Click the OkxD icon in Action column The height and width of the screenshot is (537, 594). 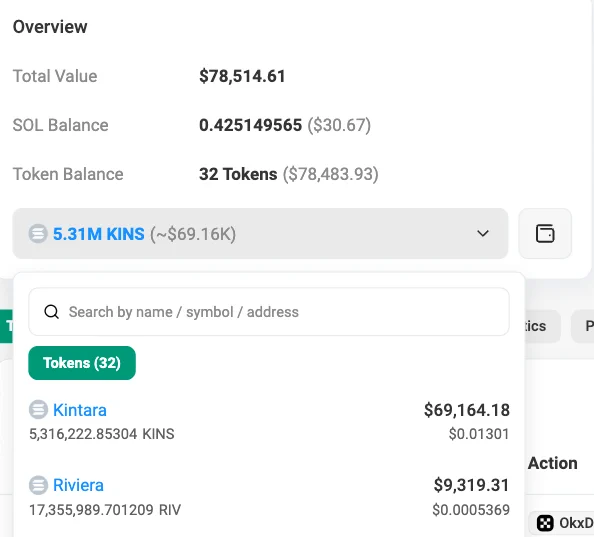(545, 523)
